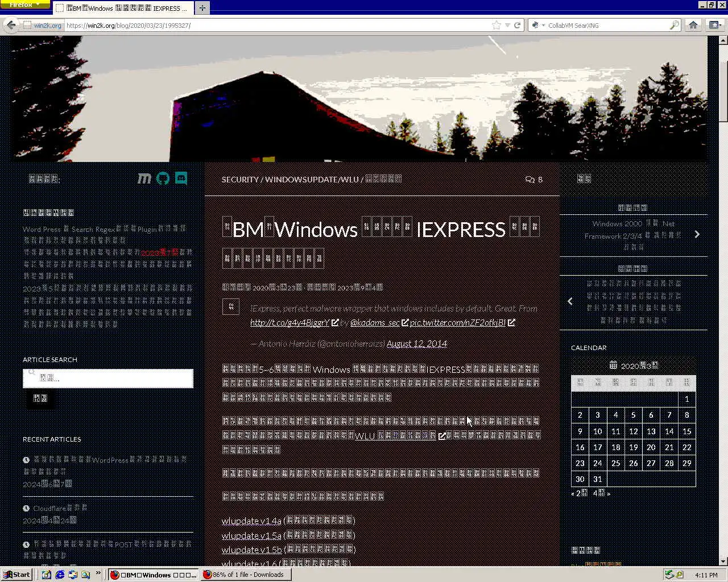Click the calendar icon beside 2020 month header

[x=613, y=365]
